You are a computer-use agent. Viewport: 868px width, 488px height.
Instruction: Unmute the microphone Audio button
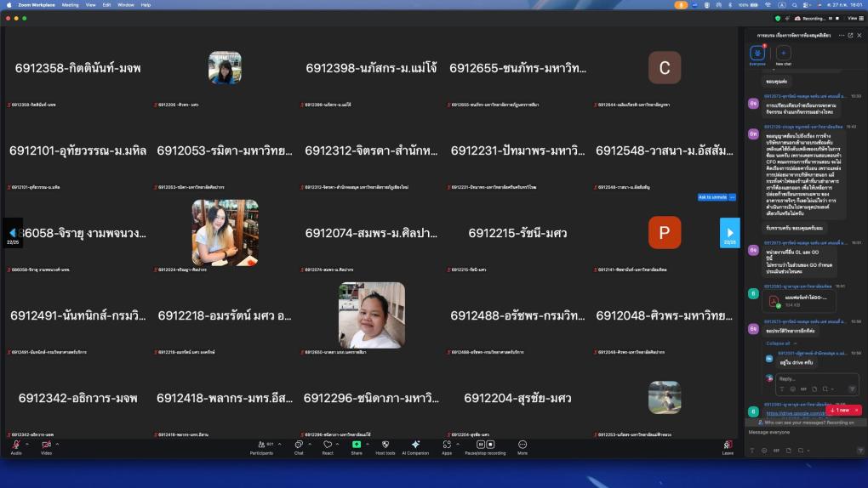click(x=15, y=445)
